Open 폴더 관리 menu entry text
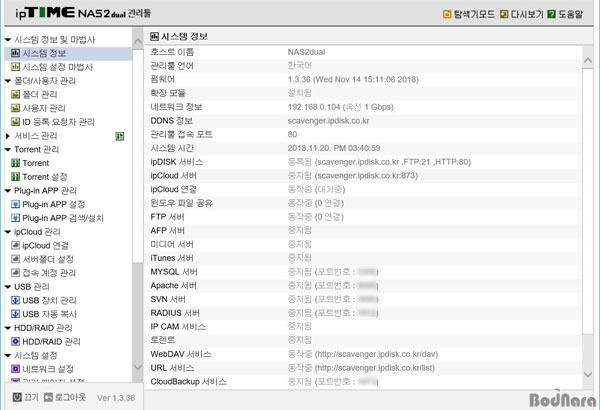600x410 pixels. [x=40, y=95]
